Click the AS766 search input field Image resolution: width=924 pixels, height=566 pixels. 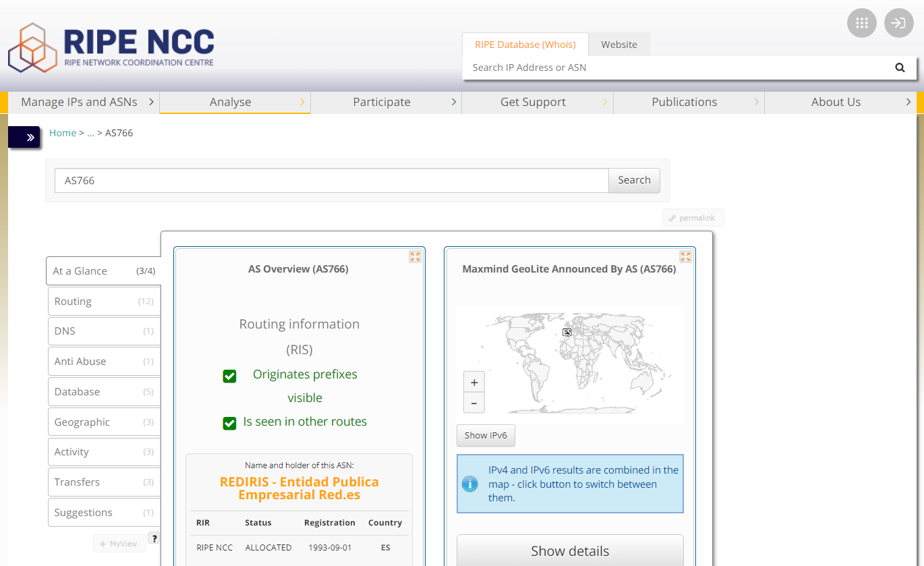point(331,181)
